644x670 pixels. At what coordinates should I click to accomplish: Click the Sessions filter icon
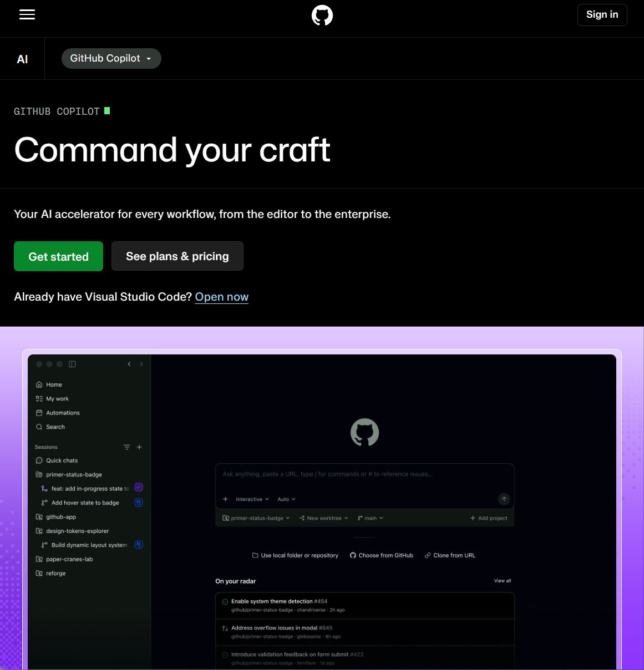[126, 447]
